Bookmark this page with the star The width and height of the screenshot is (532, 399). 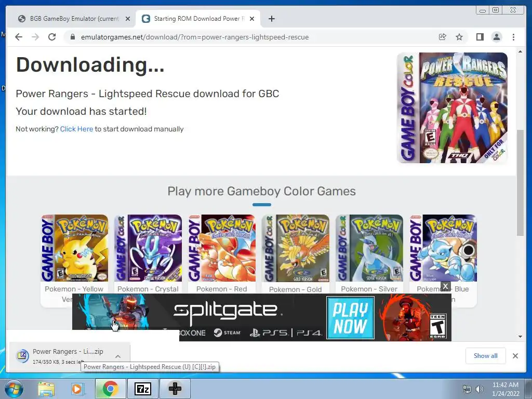[459, 37]
